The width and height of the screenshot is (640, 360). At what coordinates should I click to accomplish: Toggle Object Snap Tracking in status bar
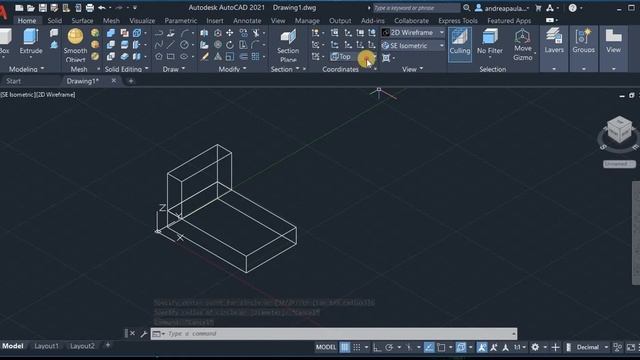coord(429,347)
